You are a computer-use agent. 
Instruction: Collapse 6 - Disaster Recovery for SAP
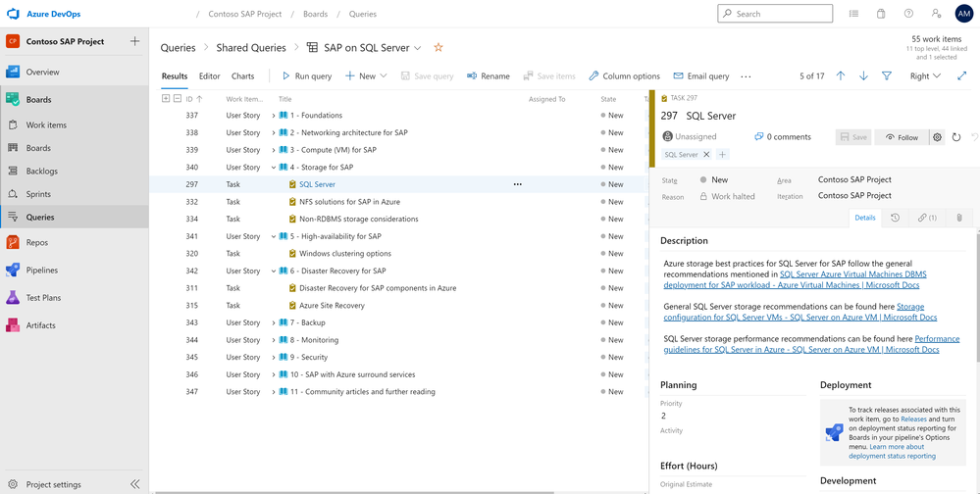[274, 272]
